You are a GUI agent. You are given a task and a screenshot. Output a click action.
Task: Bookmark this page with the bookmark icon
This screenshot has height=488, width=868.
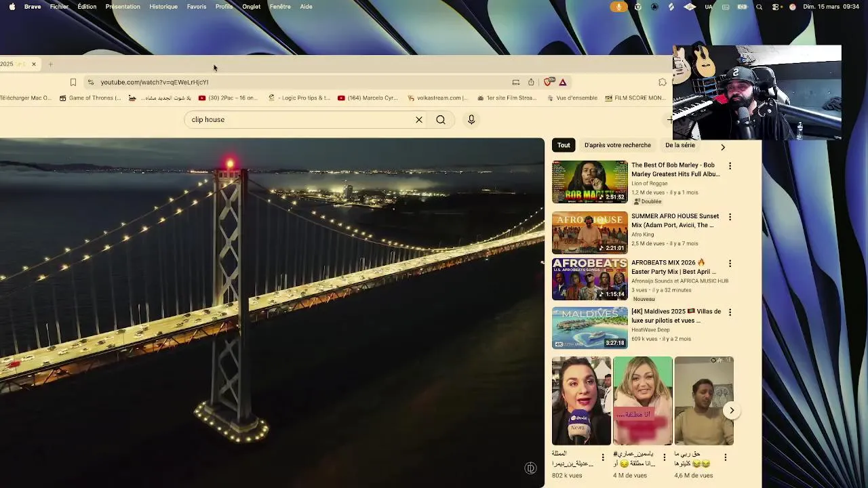point(73,82)
